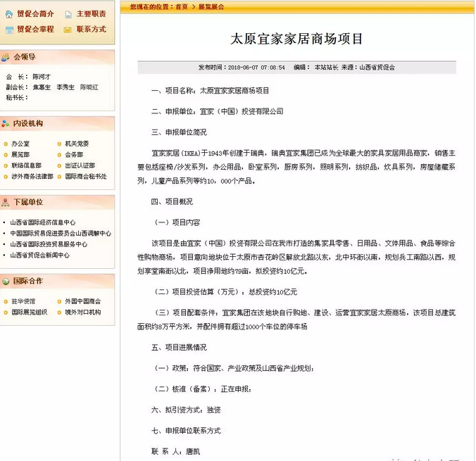Click contact line 联系人：唐凯
The image size is (476, 461).
175,452
